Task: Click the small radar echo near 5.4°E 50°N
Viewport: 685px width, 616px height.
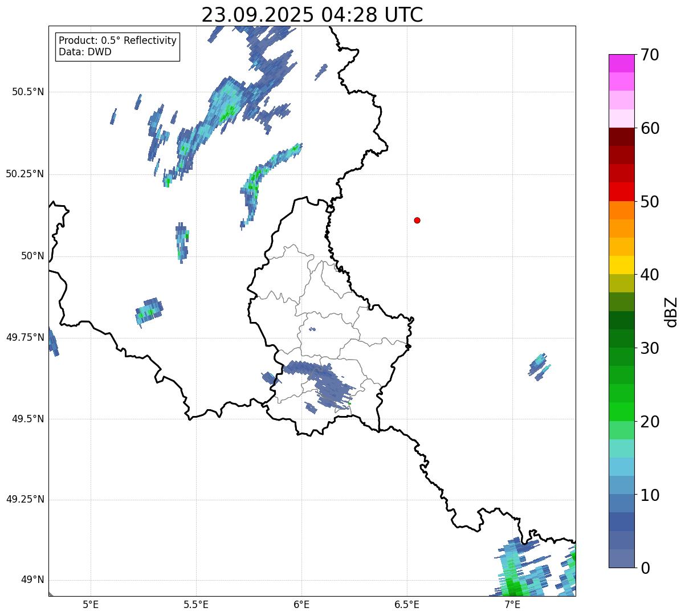Action: [182, 242]
